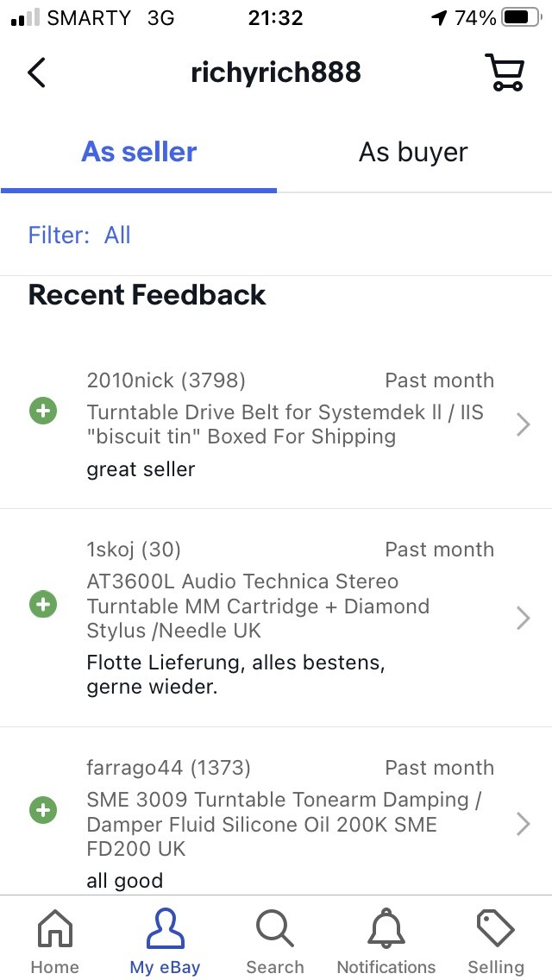Expand SME 3009 damping fluid chevron

coord(524,825)
